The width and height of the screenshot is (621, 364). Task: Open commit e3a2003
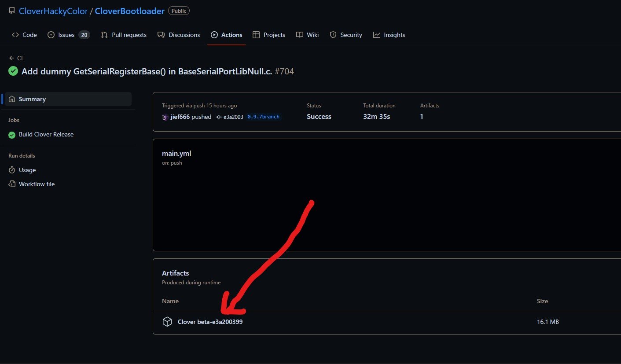(233, 117)
